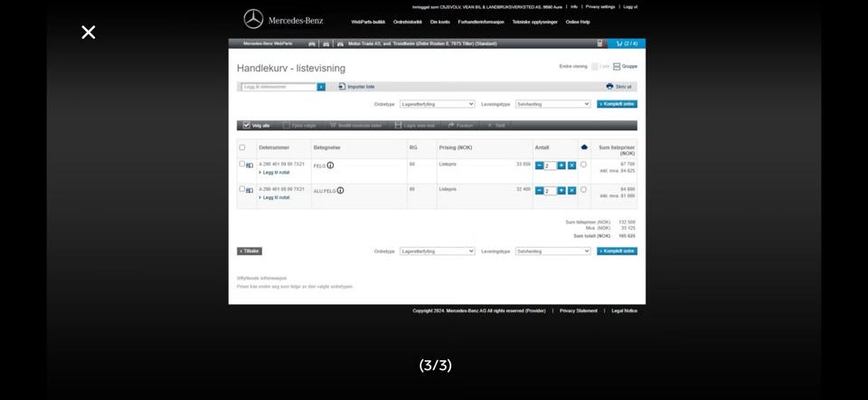Increase quantity for the ALU FELG row
This screenshot has height=400, width=868.
point(561,191)
